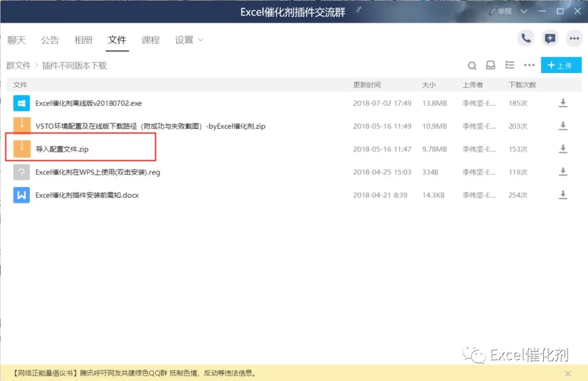Open the 相册 tab

pyautogui.click(x=83, y=40)
